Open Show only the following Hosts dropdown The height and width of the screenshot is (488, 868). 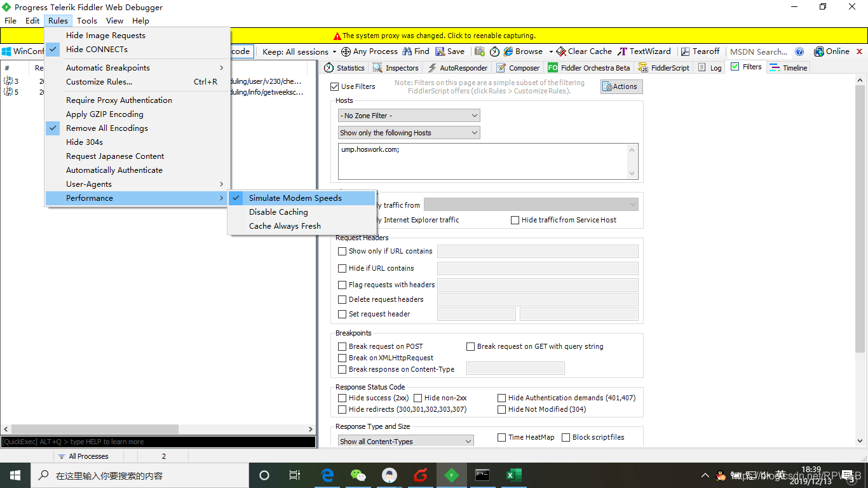409,133
